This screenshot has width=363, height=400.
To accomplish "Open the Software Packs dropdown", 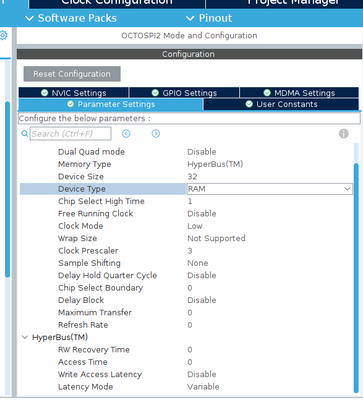I will coord(71,18).
